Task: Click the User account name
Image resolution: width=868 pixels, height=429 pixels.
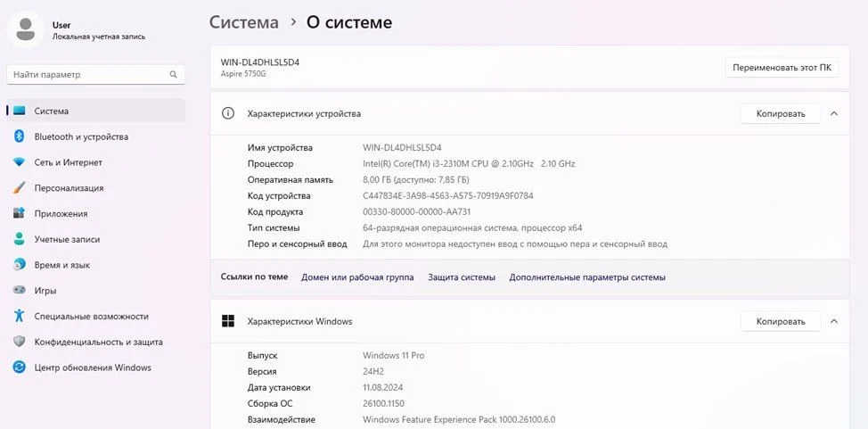Action: (x=61, y=25)
